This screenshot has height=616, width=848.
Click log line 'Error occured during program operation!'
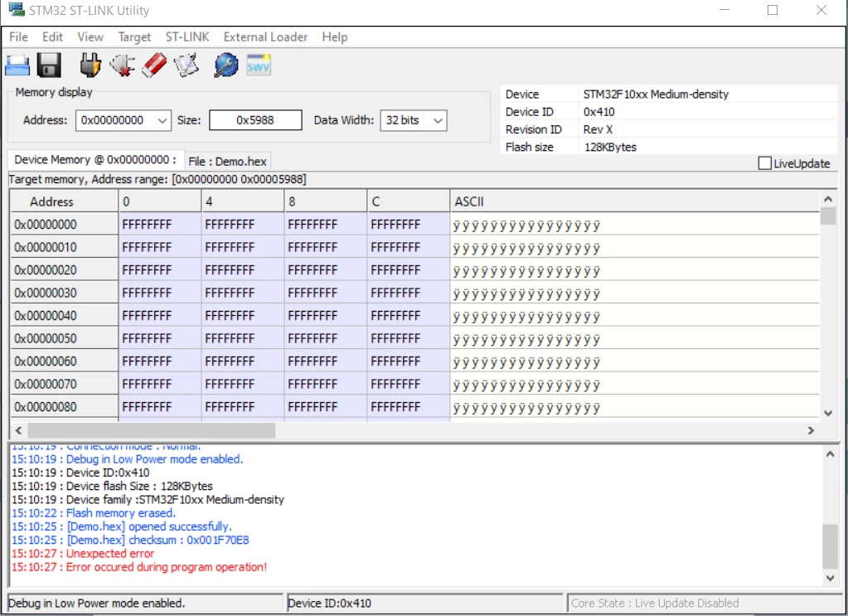(x=139, y=567)
